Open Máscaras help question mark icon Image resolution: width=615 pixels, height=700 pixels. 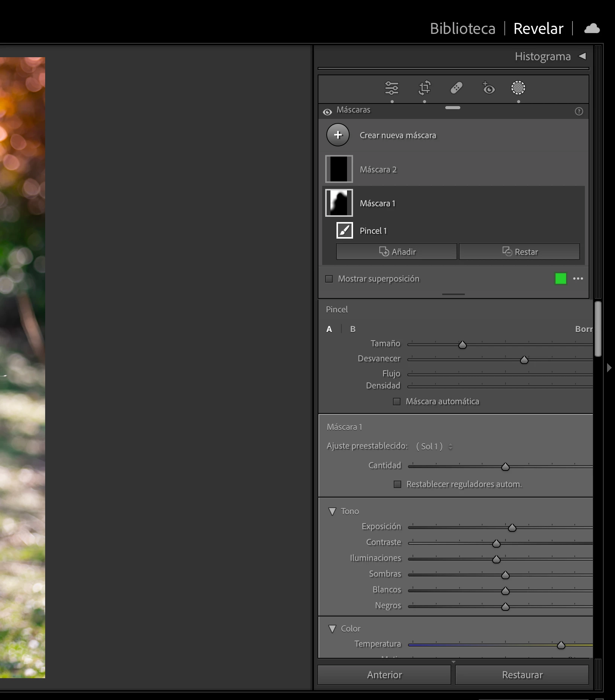click(579, 111)
